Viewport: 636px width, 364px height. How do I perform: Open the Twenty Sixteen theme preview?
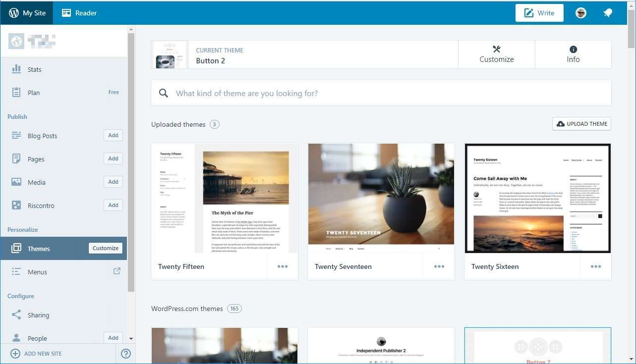click(x=538, y=198)
